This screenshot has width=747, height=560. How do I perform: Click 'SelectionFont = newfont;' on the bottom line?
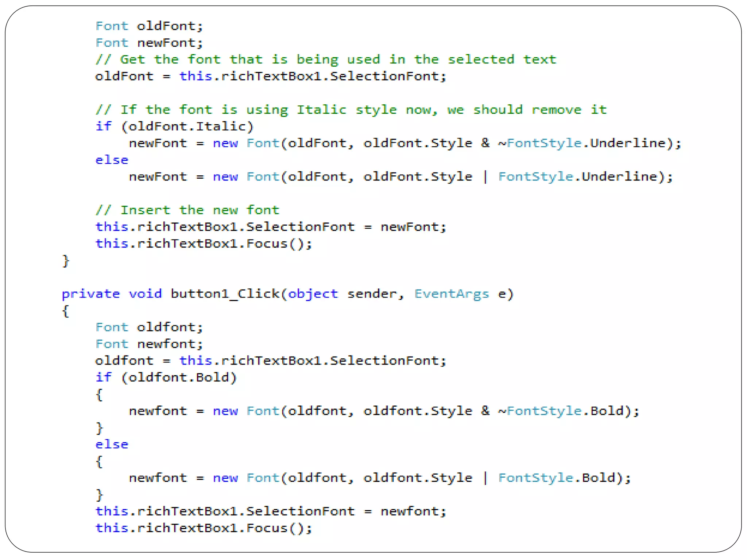coord(346,512)
